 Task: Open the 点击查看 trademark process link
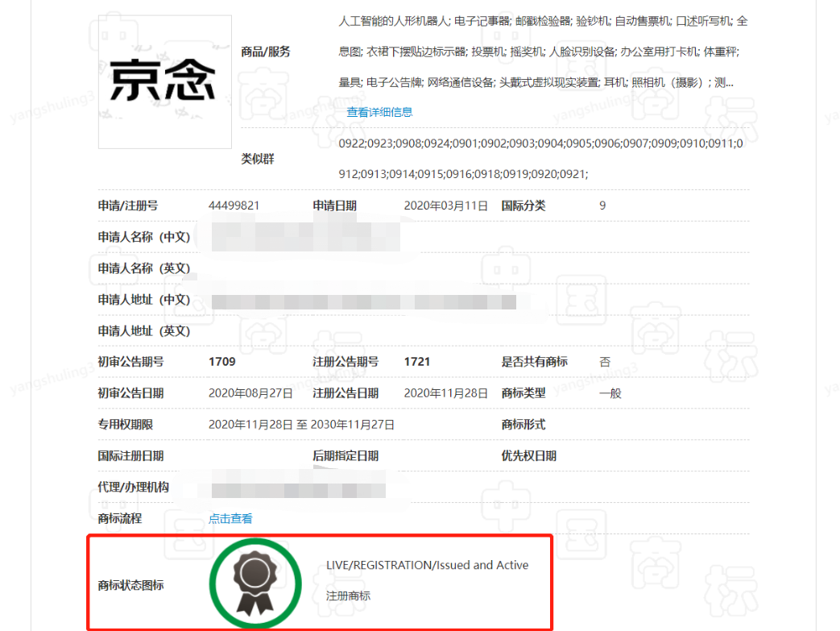[x=230, y=518]
